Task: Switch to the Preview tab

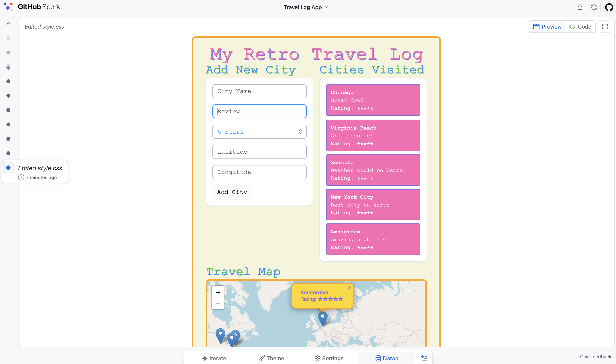Action: 547,27
